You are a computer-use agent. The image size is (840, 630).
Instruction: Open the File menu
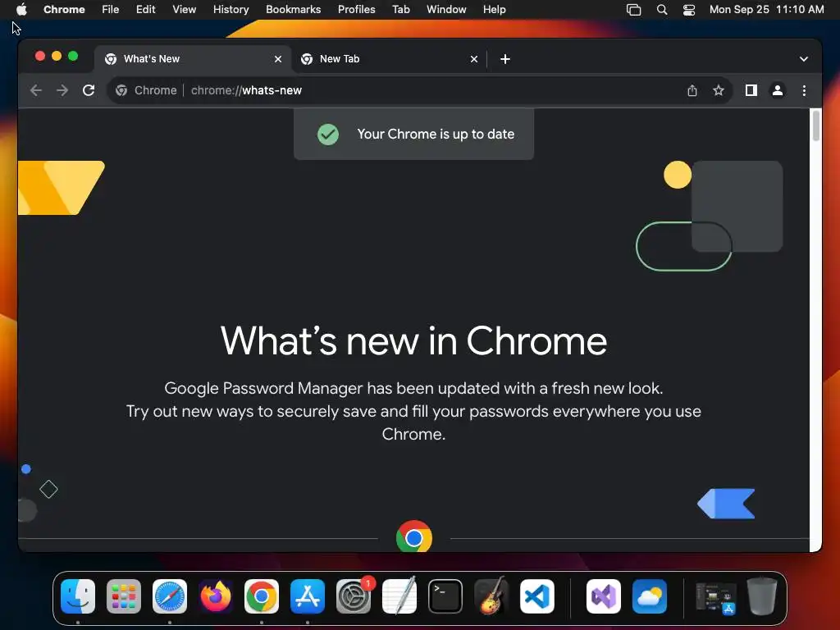(111, 10)
